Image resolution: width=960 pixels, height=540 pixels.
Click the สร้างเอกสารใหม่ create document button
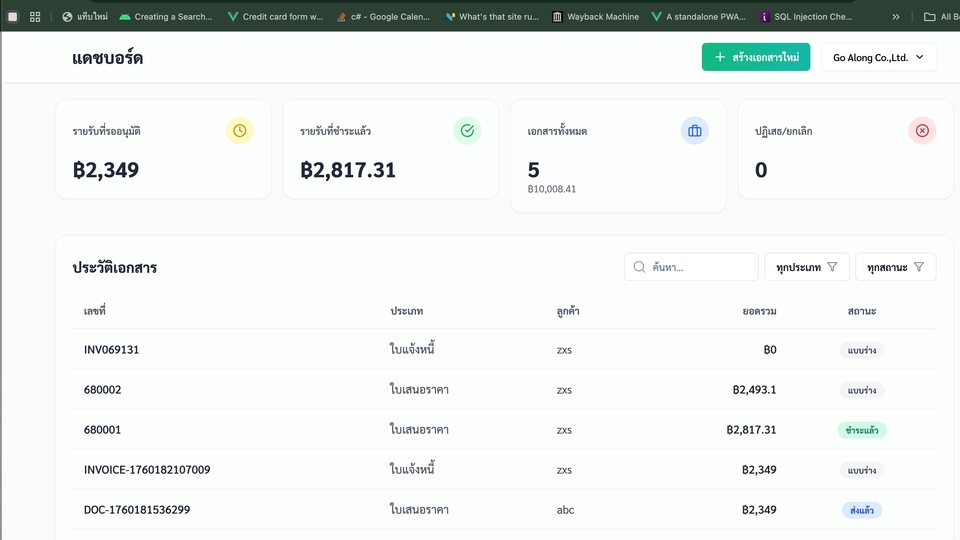tap(755, 58)
